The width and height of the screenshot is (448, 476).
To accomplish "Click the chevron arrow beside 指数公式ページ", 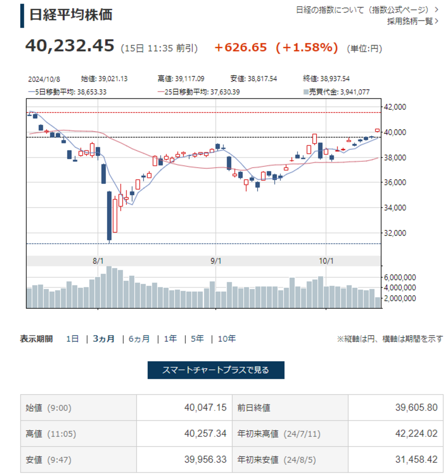I will [x=437, y=10].
